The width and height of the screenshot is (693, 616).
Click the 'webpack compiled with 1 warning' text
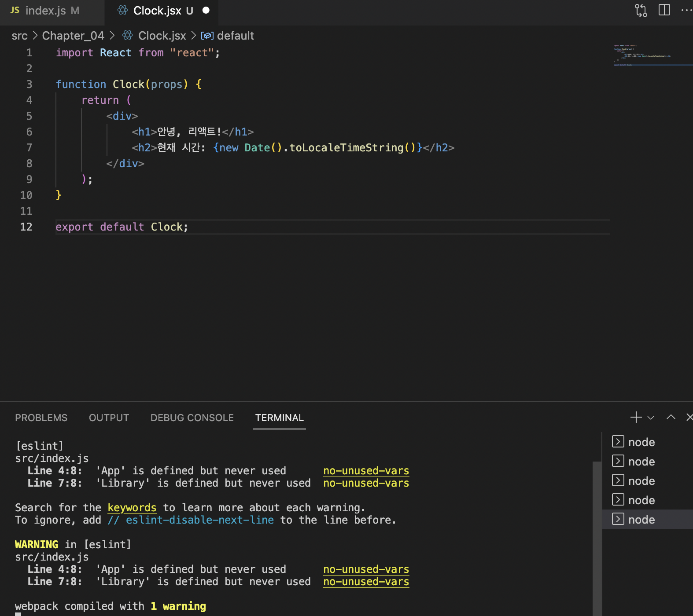[111, 606]
